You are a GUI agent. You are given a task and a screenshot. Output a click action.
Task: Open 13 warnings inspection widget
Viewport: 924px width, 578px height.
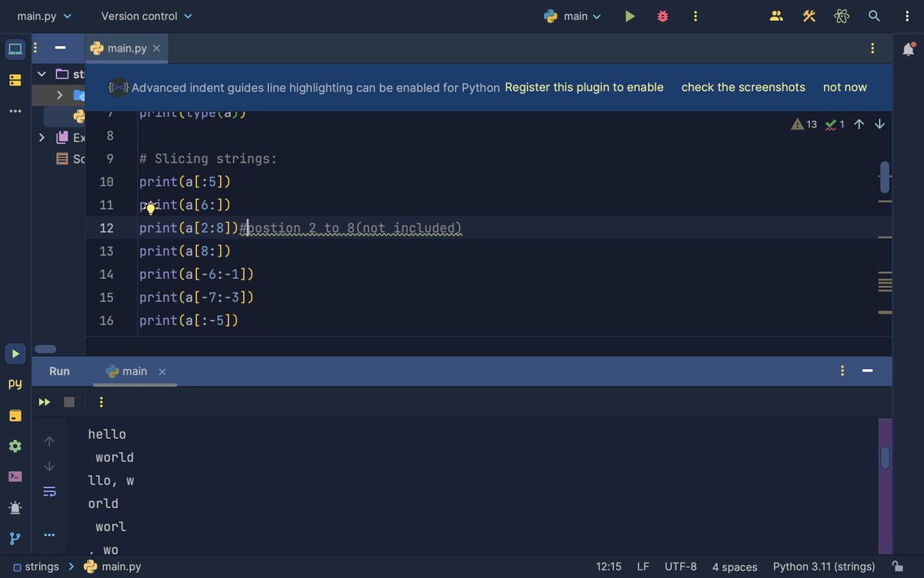point(804,124)
